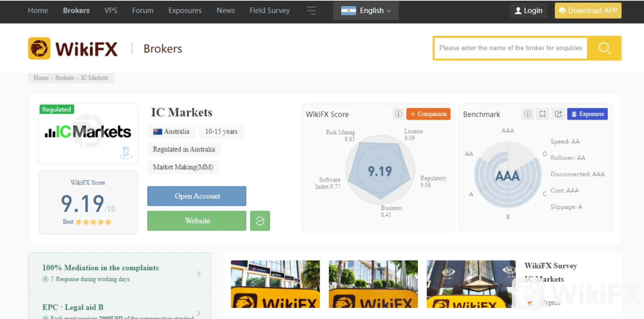Bookmark IC Markets with the bookmark icon

542,114
